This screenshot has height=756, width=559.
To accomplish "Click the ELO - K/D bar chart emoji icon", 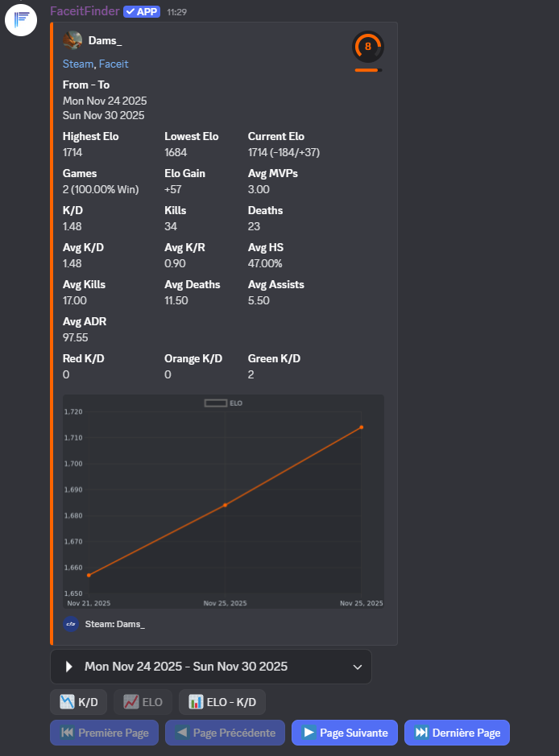I will pyautogui.click(x=196, y=702).
